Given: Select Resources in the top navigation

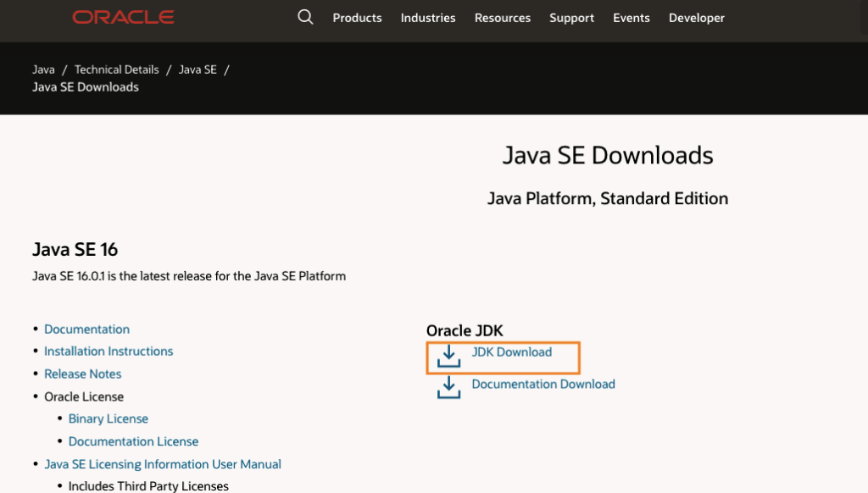Looking at the screenshot, I should click(x=503, y=18).
